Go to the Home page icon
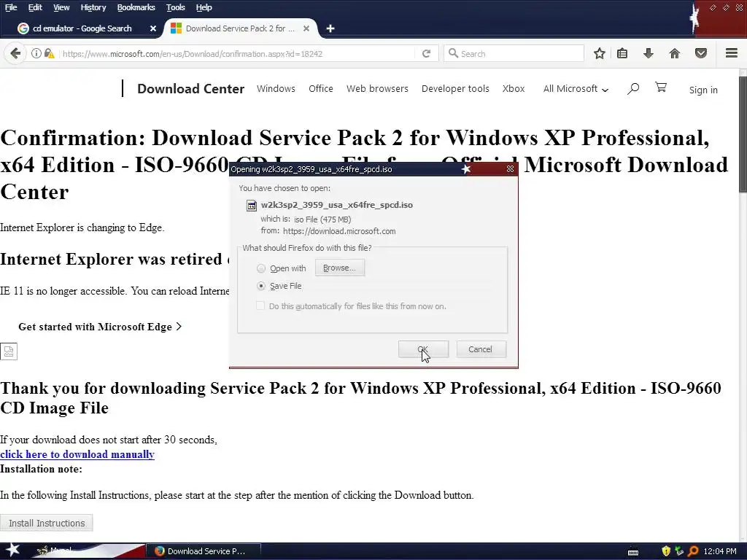The image size is (747, 560). [675, 53]
